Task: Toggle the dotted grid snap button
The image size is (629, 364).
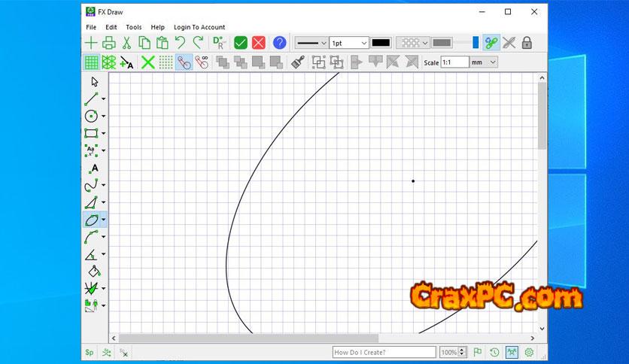Action: coord(166,62)
